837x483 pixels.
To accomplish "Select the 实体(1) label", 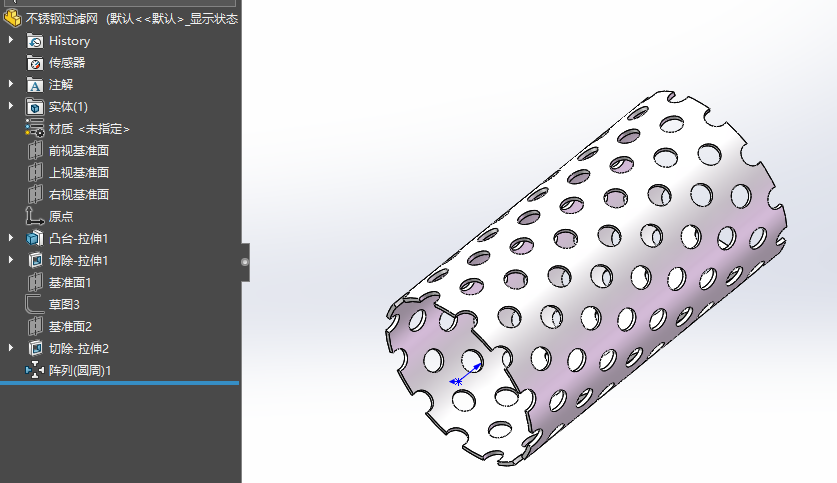I will point(68,107).
